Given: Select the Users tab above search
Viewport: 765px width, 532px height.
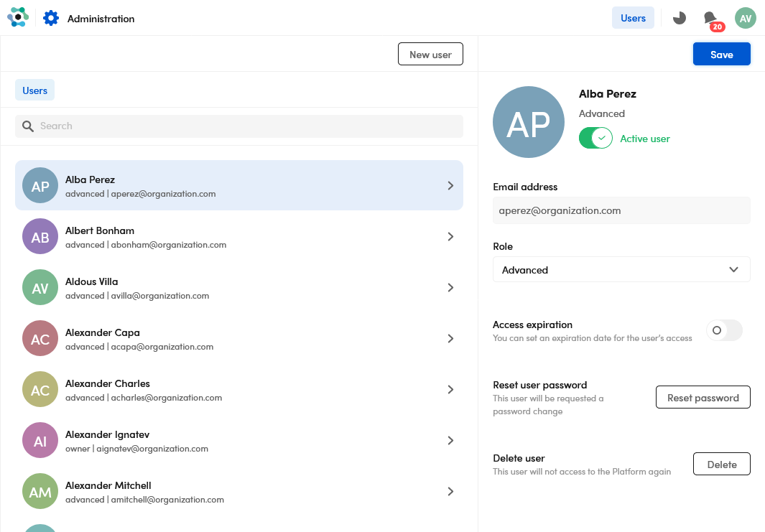Looking at the screenshot, I should click(x=34, y=90).
